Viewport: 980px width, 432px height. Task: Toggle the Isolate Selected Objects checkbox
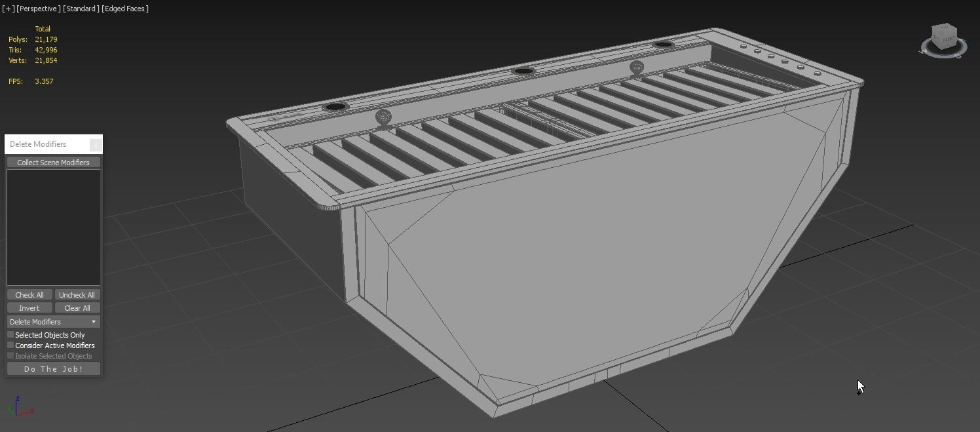tap(10, 356)
